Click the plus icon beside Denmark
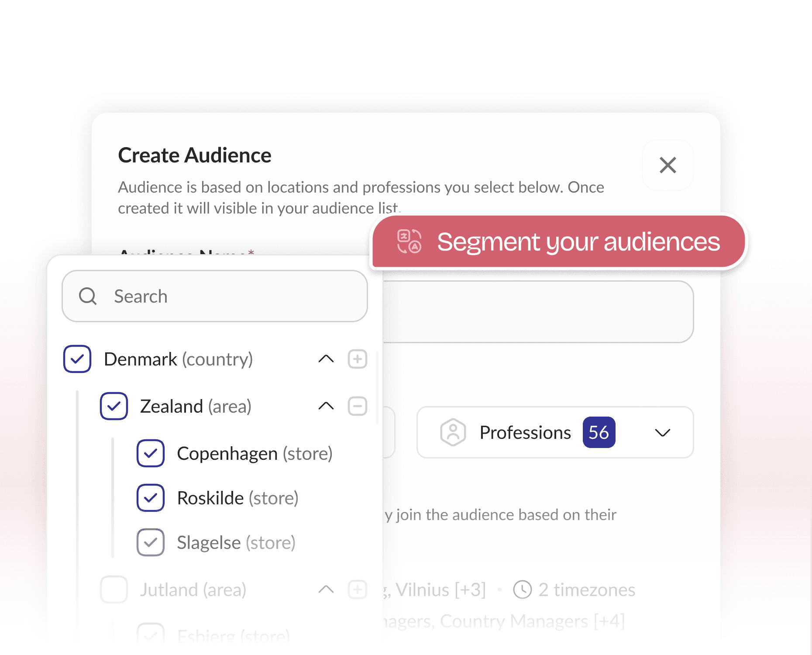This screenshot has height=655, width=812. pos(357,359)
